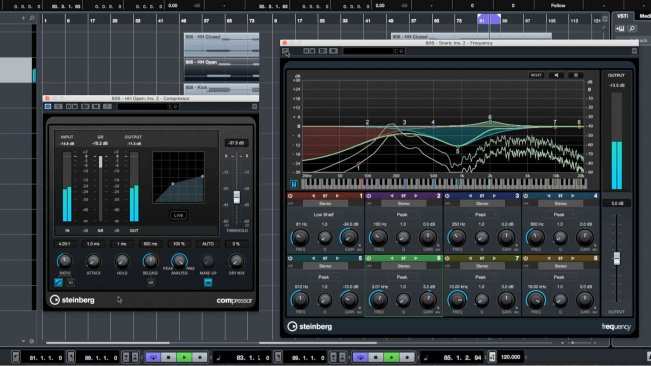Toggle keyboard display in Frequency EQ
Viewport: 651px width, 366px height.
click(294, 184)
